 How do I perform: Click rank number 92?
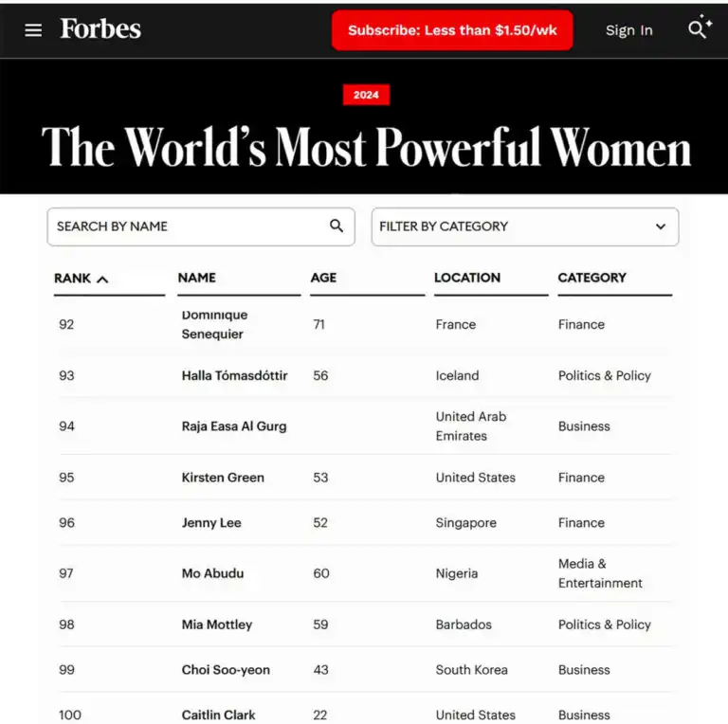coord(66,324)
